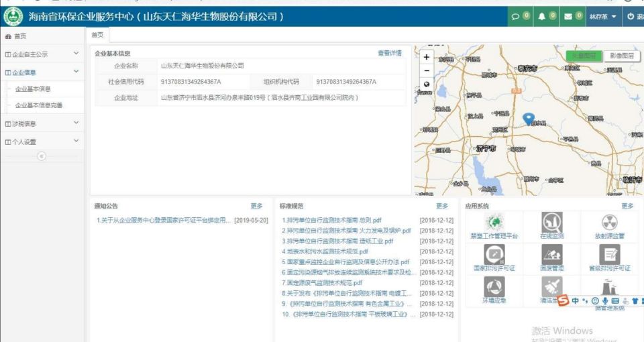Click the Sogou input method S logo
This screenshot has height=342, width=644.
click(563, 300)
